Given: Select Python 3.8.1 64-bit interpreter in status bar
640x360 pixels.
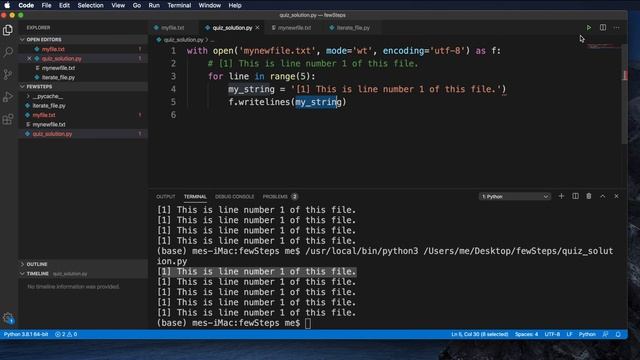Looking at the screenshot, I should coord(26,334).
